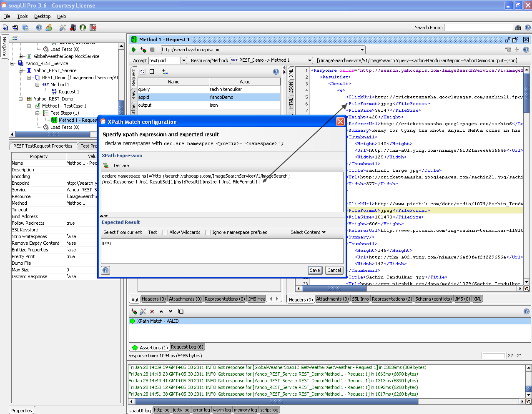
Task: Click the add parameter plus icon in request pane
Action: [x=165, y=72]
